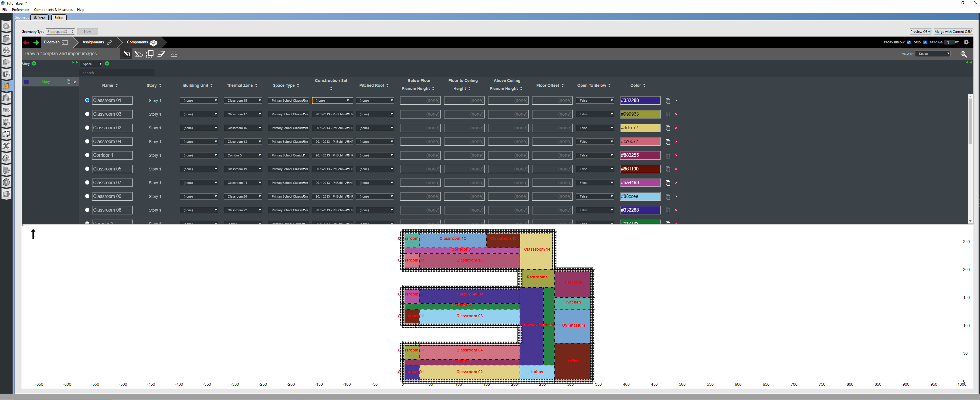This screenshot has height=400, width=980.
Task: Open the View By Space dropdown
Action: 933,54
